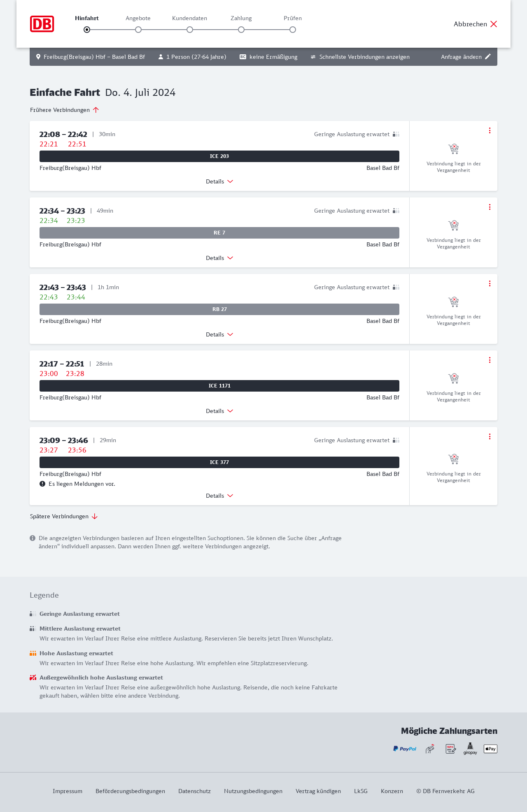Open three-dot menu for ICE 203
Viewport: 527px width, 812px height.
point(490,130)
